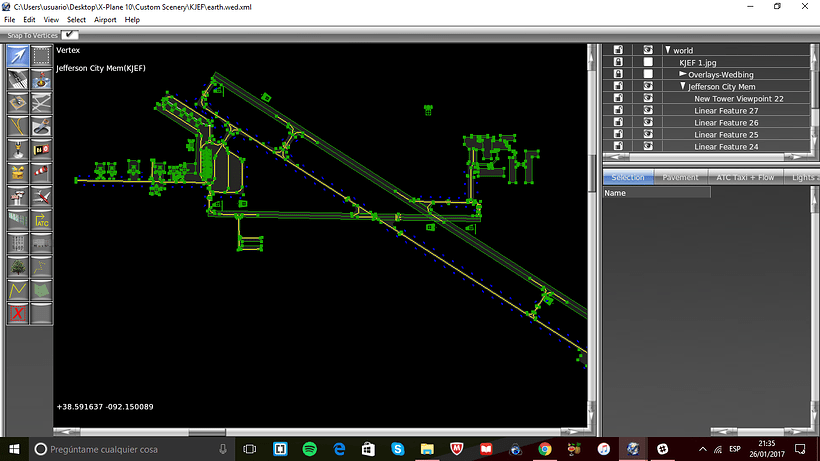Pick the yellow ATC tool

tap(41, 220)
